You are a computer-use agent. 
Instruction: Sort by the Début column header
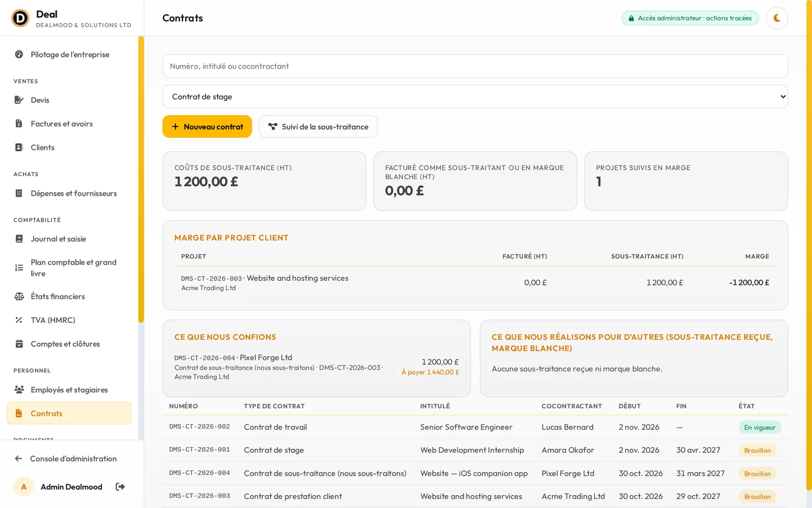click(x=629, y=406)
